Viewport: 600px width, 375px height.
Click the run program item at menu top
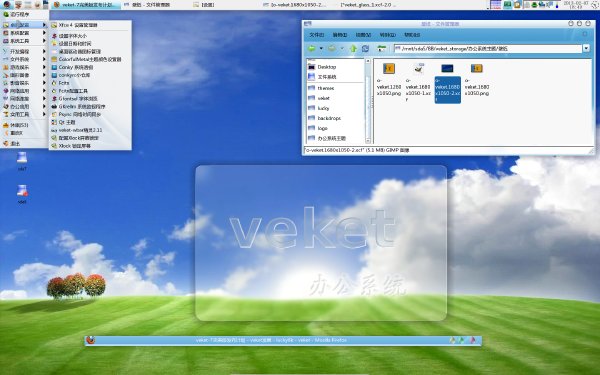point(24,14)
